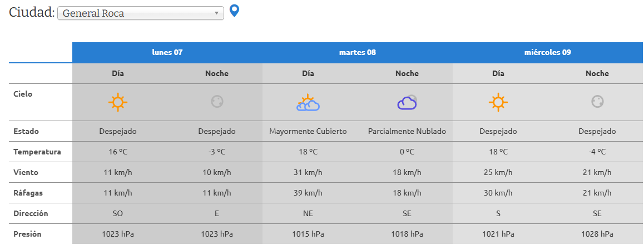The width and height of the screenshot is (644, 245).
Task: Click the cloud-moon icon for martes 08 Noche
Action: (x=407, y=102)
